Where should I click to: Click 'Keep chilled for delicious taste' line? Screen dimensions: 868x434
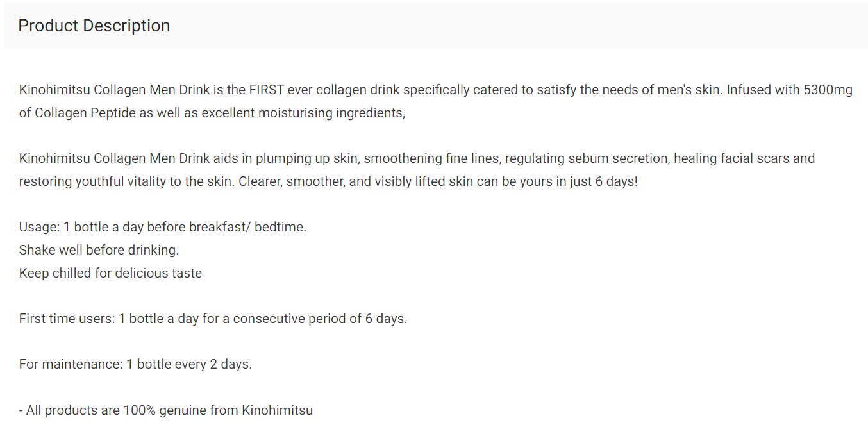click(x=110, y=273)
